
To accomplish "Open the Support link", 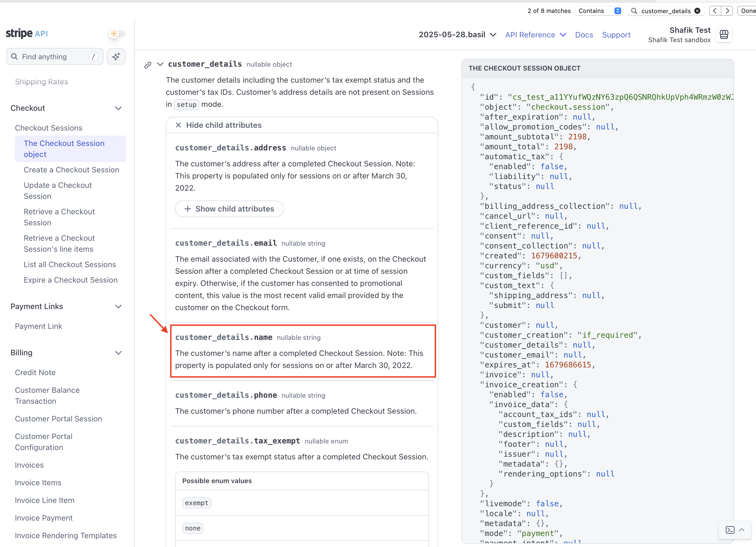I will [616, 35].
